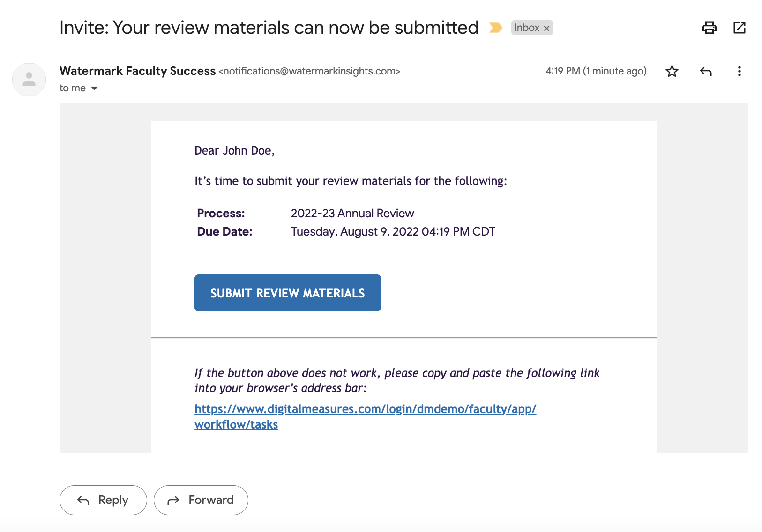Click the sender name Watermark Faculty Success

[137, 71]
